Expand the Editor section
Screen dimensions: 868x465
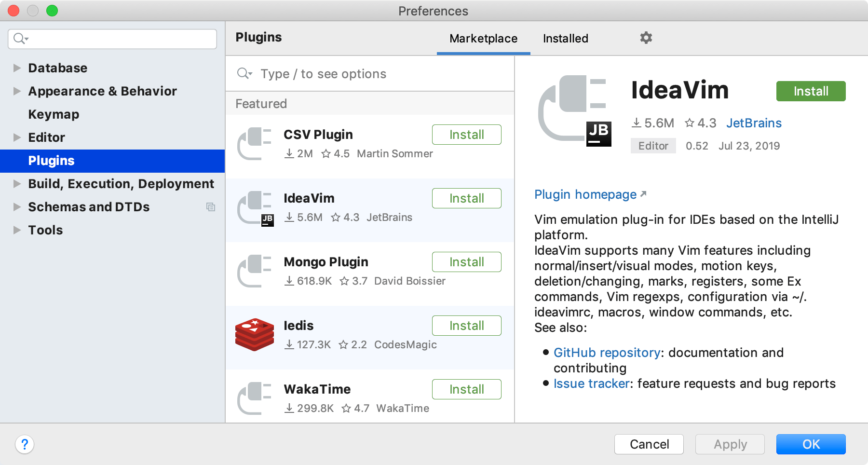pos(16,137)
